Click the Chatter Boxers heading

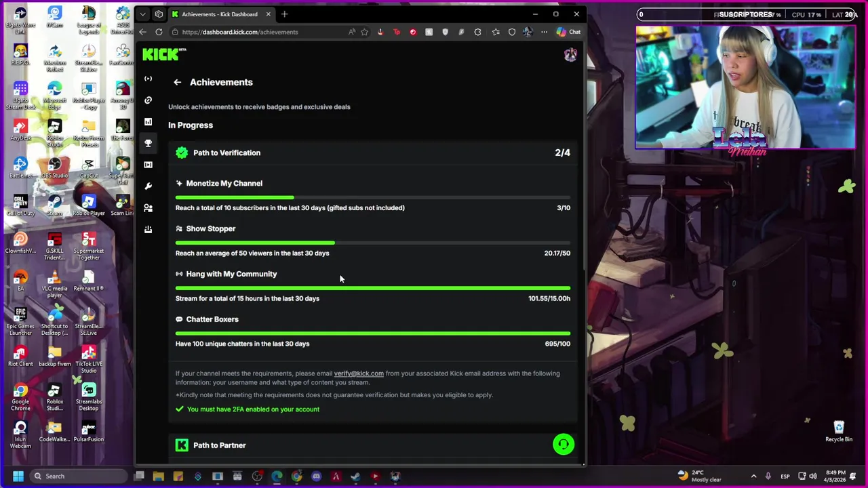coord(212,319)
